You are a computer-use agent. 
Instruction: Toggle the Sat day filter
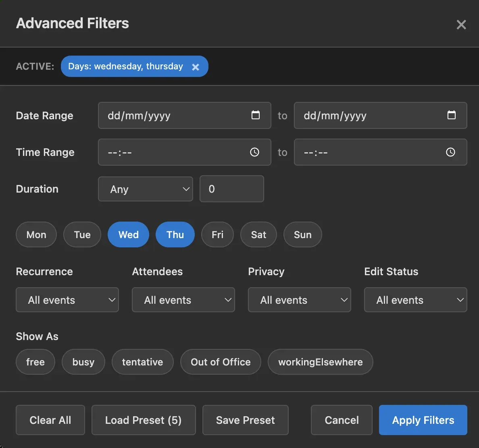coord(258,234)
